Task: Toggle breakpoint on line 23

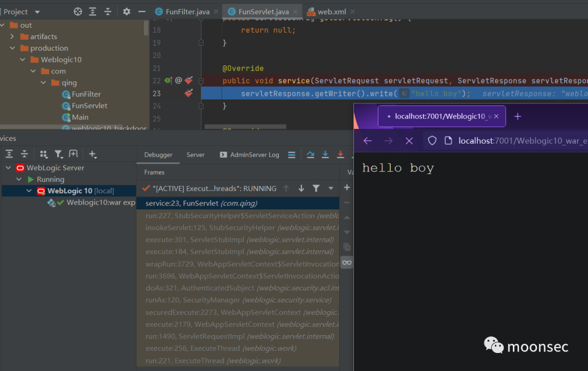Action: pos(188,93)
